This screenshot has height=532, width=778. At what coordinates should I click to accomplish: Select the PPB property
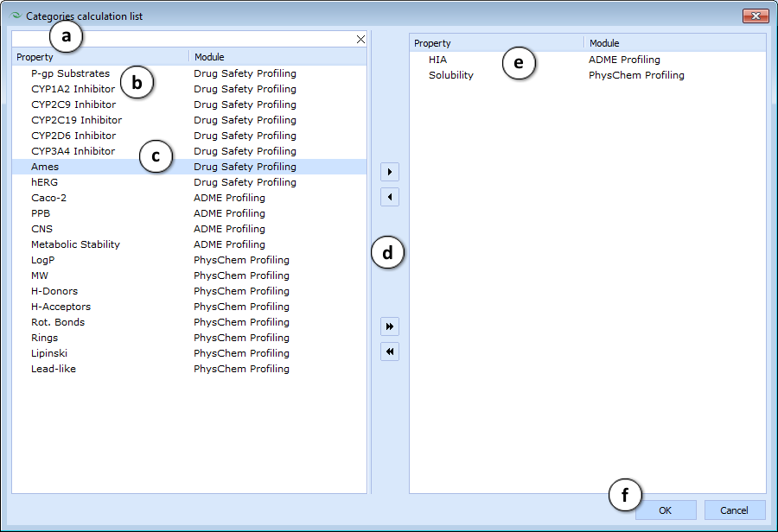[189, 213]
